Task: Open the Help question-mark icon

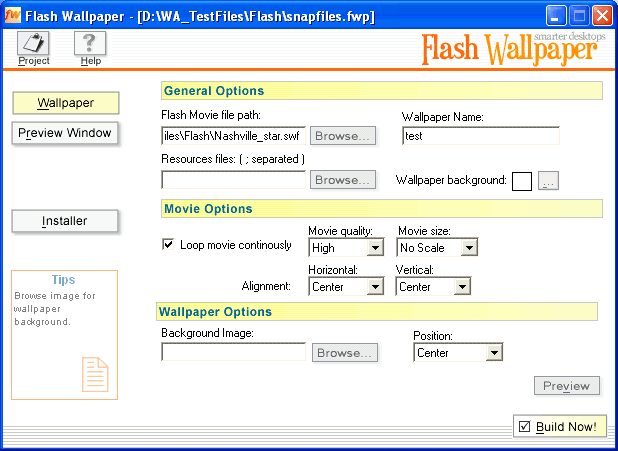Action: [x=90, y=44]
